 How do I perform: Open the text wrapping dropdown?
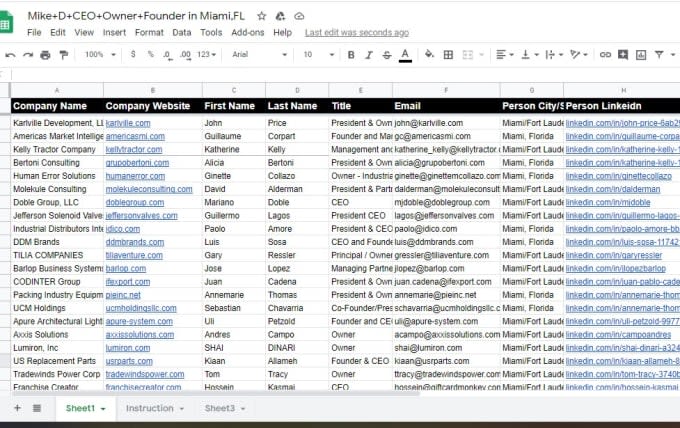pyautogui.click(x=554, y=55)
